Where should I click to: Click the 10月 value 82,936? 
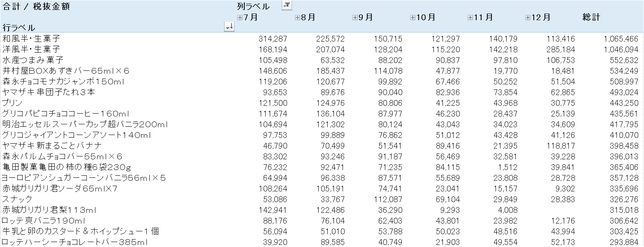(x=448, y=92)
